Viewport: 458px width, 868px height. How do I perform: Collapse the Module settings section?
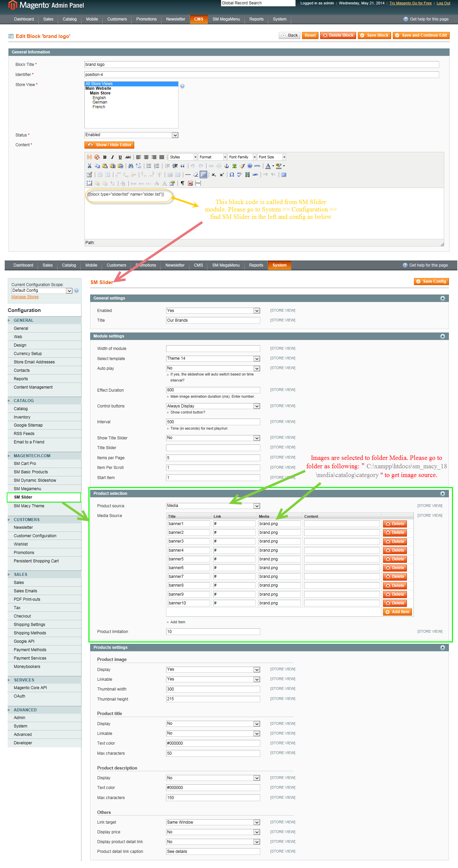pyautogui.click(x=443, y=336)
